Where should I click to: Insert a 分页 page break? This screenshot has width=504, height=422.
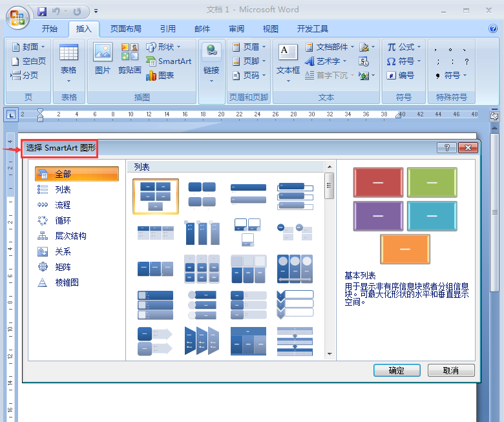(25, 75)
